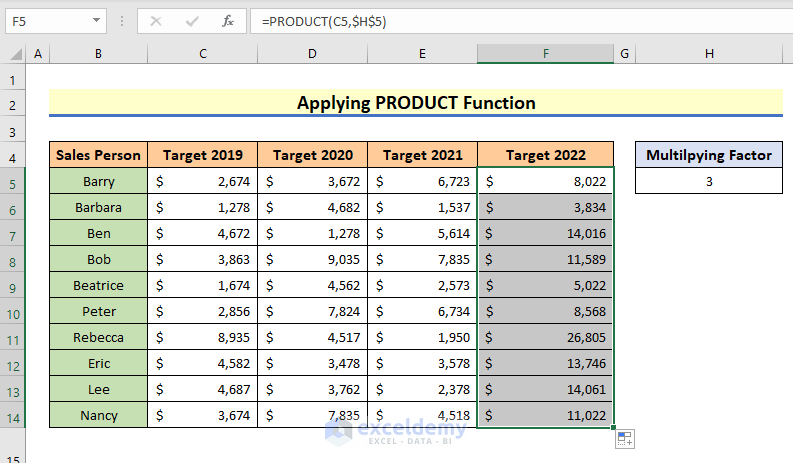Select Rebecca's Target 2022 cell 26,805
Viewport: 793px width, 463px height.
click(545, 338)
